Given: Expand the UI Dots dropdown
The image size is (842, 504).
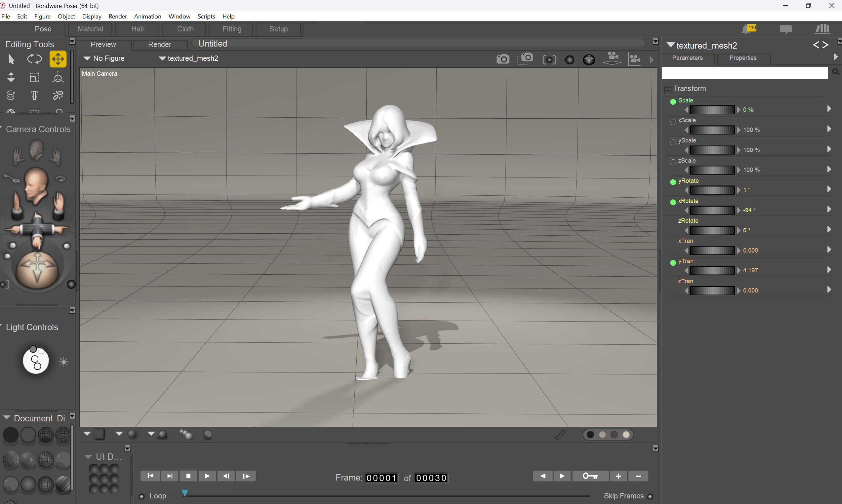Looking at the screenshot, I should click(x=88, y=457).
